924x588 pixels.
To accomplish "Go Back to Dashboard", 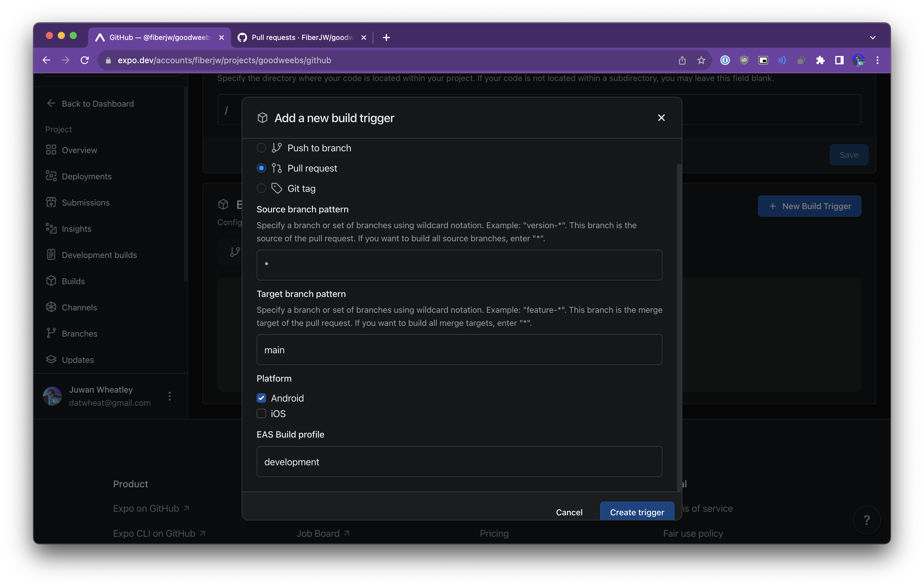I will 90,104.
